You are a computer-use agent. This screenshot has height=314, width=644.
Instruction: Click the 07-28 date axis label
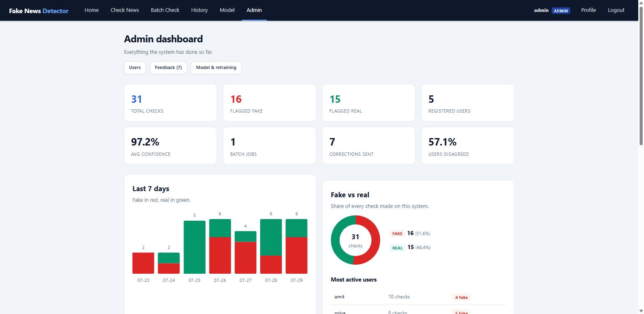click(271, 280)
